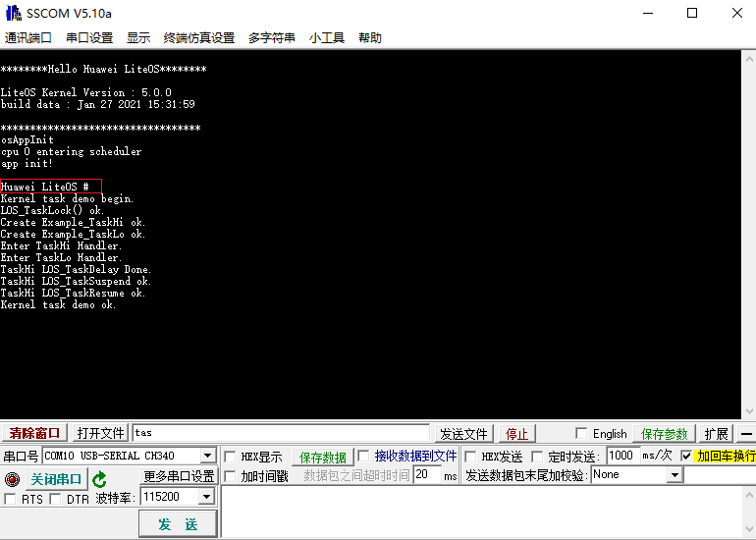Enable the 定时发送 checkbox
This screenshot has width=756, height=540.
(x=537, y=457)
